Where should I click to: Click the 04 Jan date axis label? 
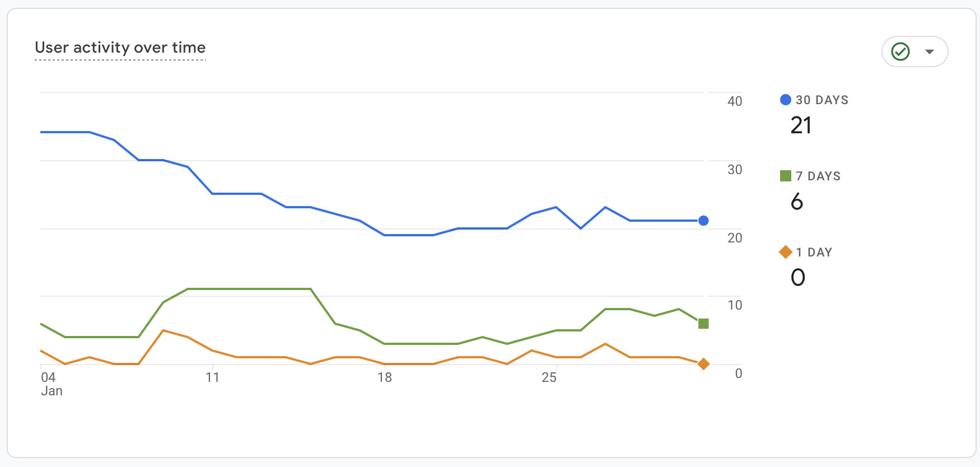tap(50, 384)
